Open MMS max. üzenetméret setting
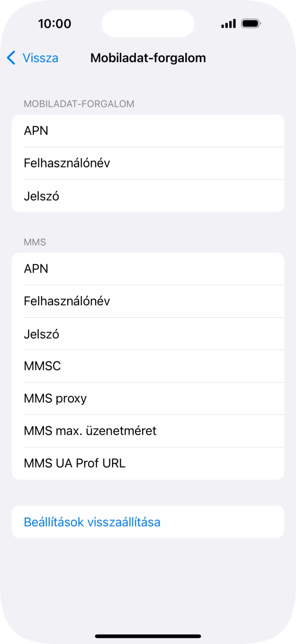 [x=148, y=430]
